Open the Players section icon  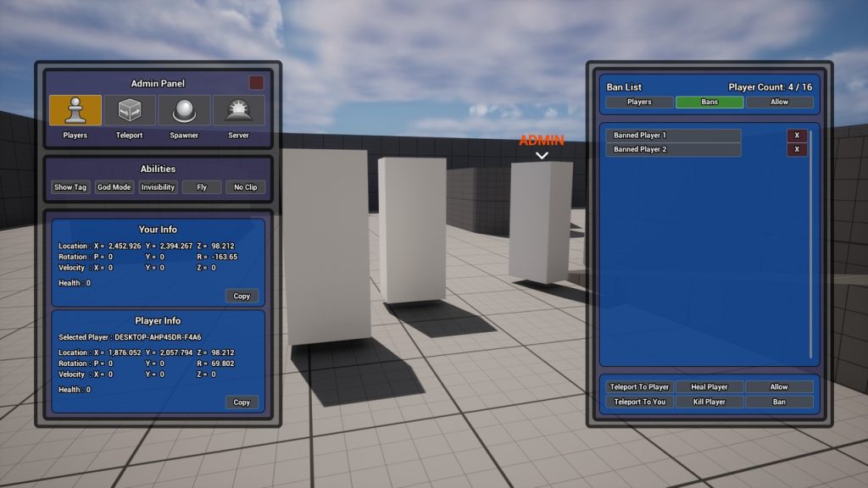(x=75, y=111)
